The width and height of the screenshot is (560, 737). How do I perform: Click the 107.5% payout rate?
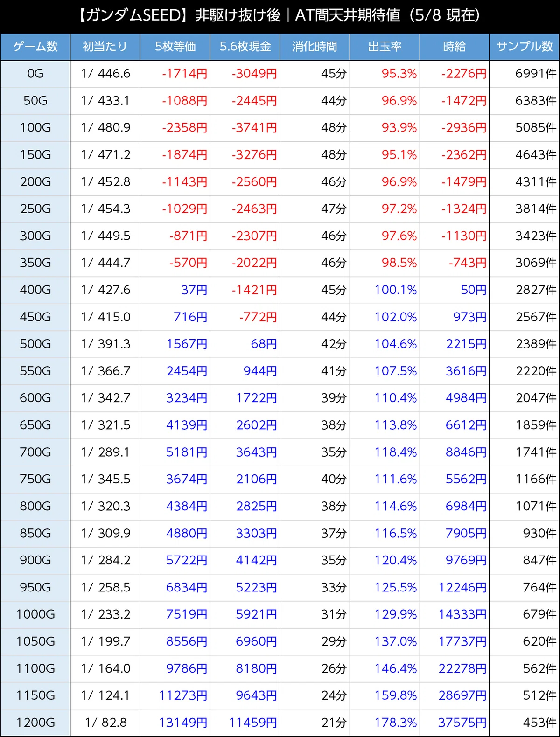396,371
